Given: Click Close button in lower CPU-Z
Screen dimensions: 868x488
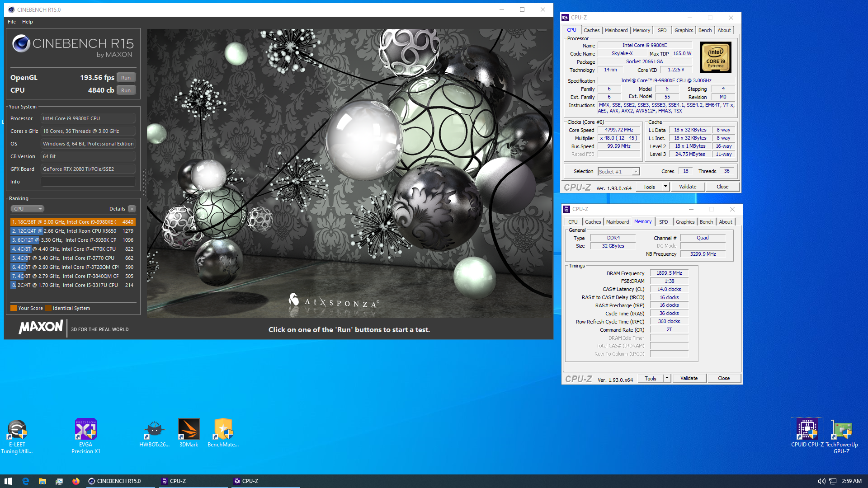Looking at the screenshot, I should tap(724, 378).
